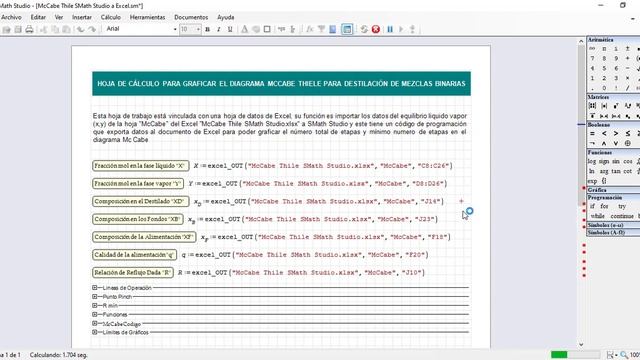This screenshot has width=640, height=360.
Task: Select the 'Fracción mol en la fase vapor' label
Action: click(138, 184)
